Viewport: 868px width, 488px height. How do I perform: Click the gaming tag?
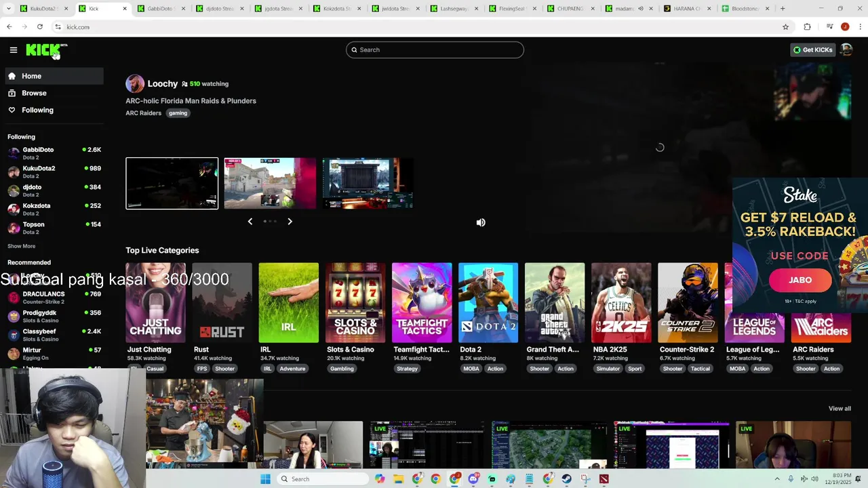(x=178, y=113)
